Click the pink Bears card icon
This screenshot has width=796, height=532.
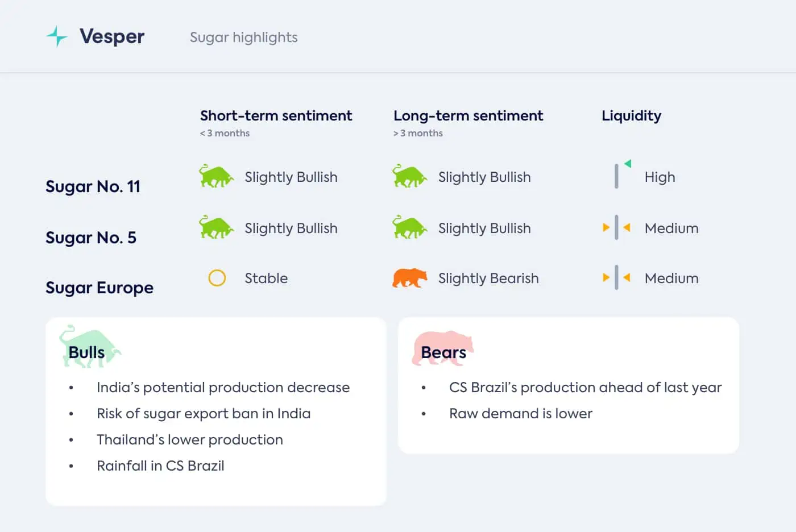click(442, 348)
